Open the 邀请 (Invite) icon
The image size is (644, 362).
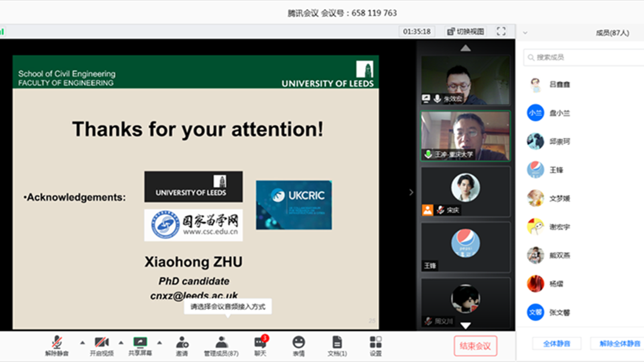pyautogui.click(x=182, y=346)
